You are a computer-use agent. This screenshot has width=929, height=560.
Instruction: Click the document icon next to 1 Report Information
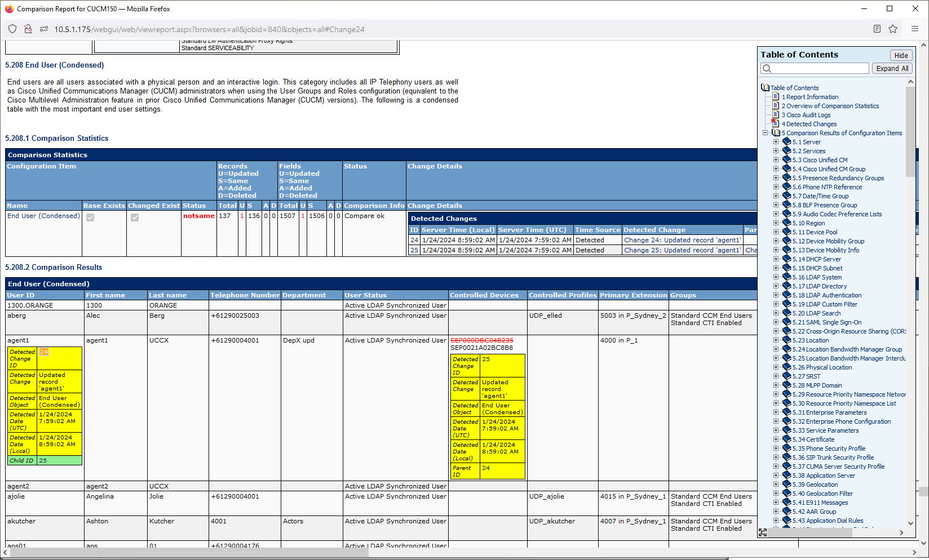(776, 97)
